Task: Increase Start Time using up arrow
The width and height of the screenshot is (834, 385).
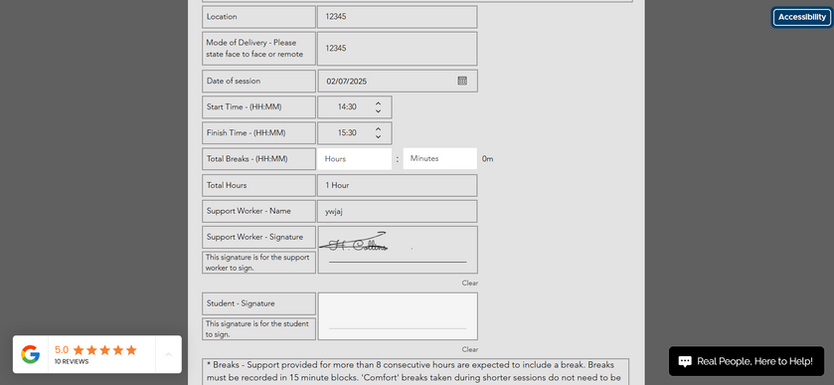Action: 378,103
